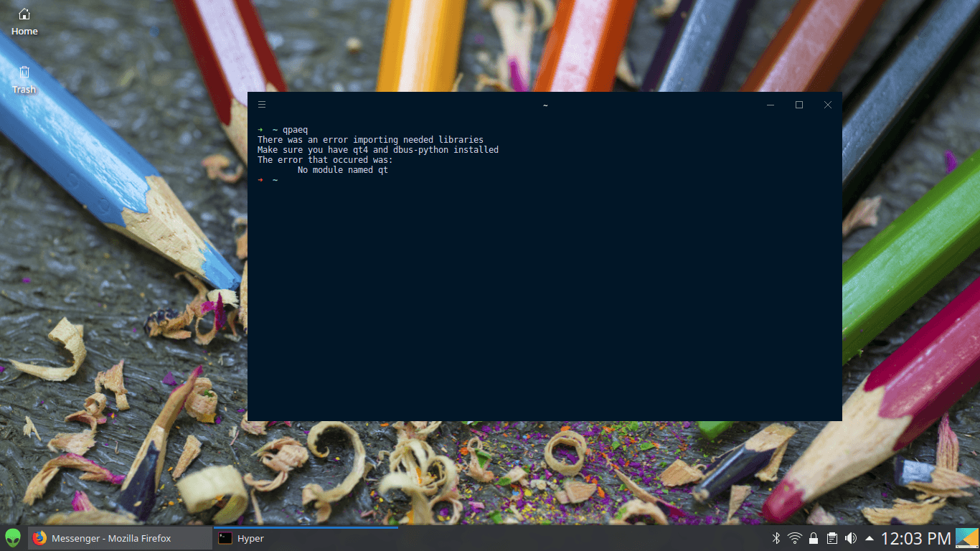Click the Bluetooth tray icon
Image resolution: width=980 pixels, height=551 pixels.
[x=776, y=538]
